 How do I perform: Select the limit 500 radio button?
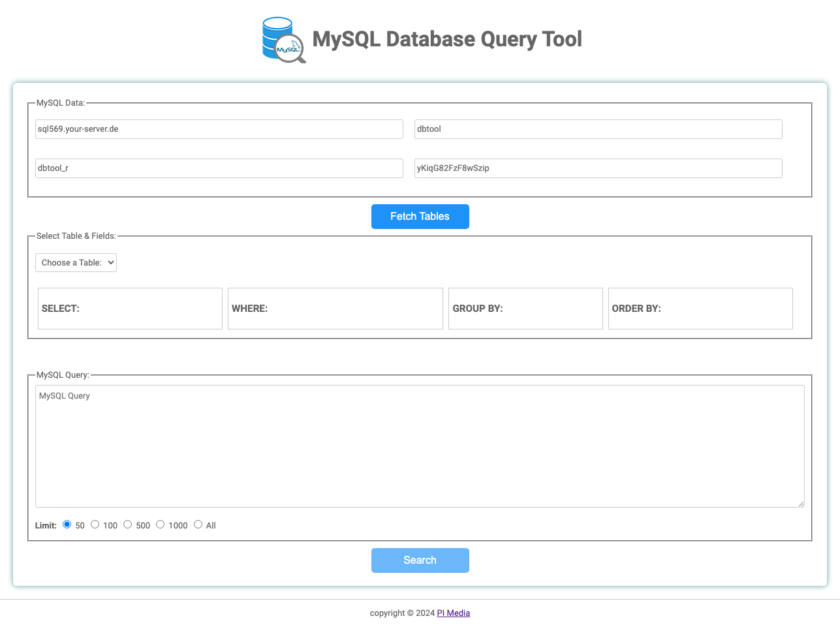[x=128, y=525]
